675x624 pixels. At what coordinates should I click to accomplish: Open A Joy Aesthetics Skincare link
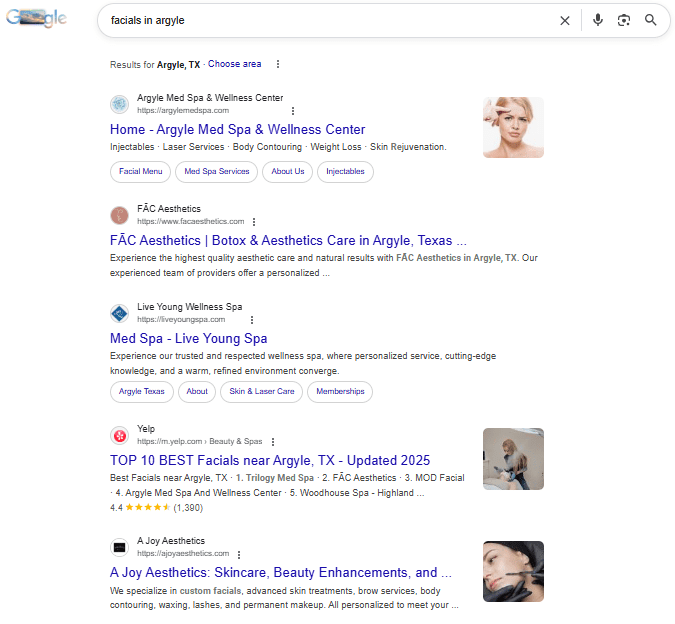(281, 572)
